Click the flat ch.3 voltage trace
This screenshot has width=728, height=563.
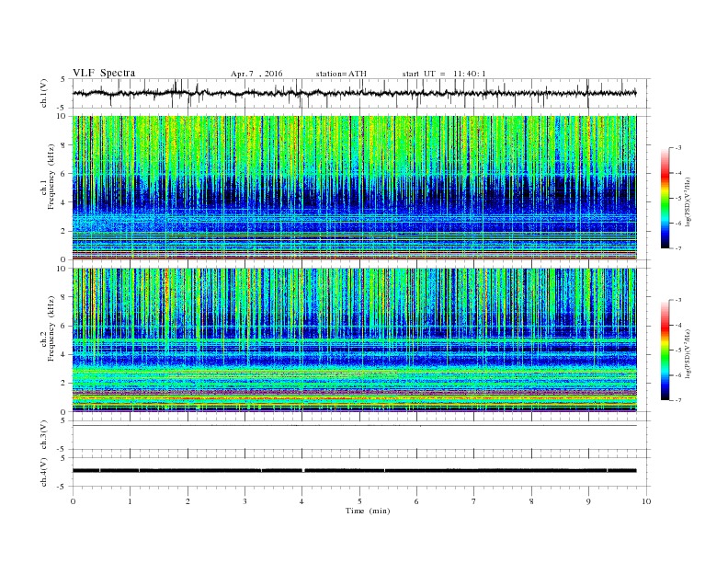[x=354, y=426]
